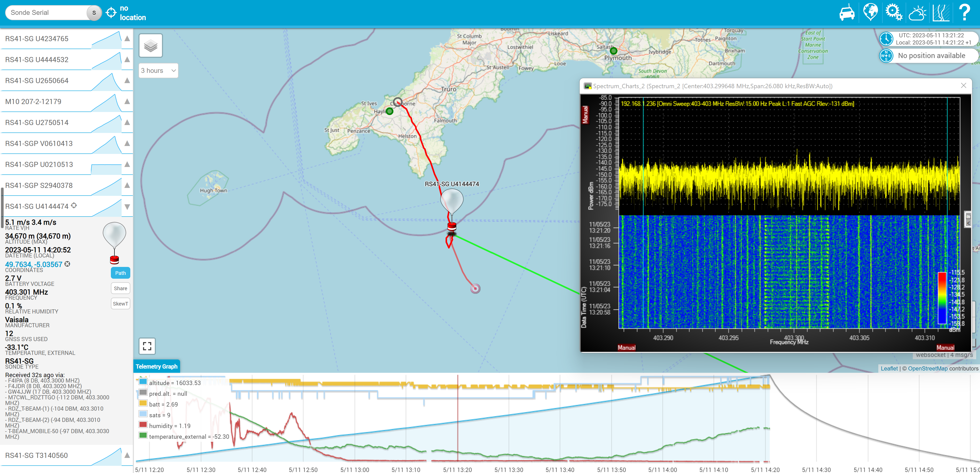Click the RS41-SG U4144474 map label
This screenshot has height=473, width=980.
pyautogui.click(x=452, y=184)
